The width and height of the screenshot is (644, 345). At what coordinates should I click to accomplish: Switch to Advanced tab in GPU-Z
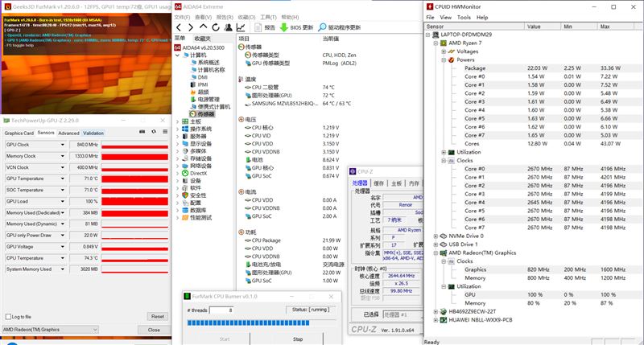click(x=68, y=133)
